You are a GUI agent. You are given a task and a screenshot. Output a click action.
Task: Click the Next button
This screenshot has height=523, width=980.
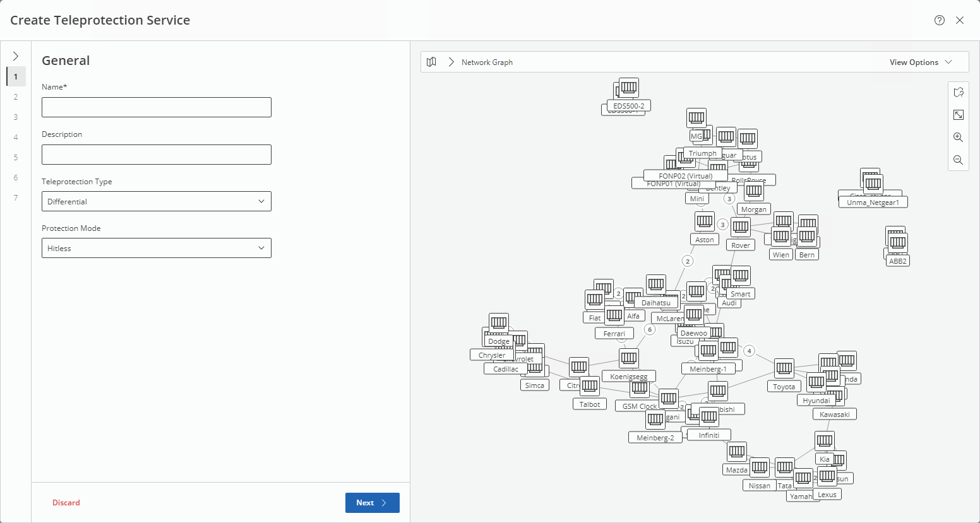372,503
